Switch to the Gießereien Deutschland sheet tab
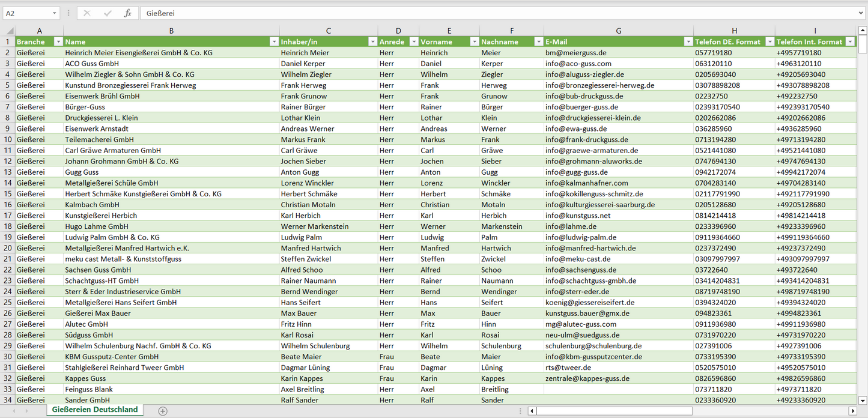The width and height of the screenshot is (868, 418). click(95, 410)
